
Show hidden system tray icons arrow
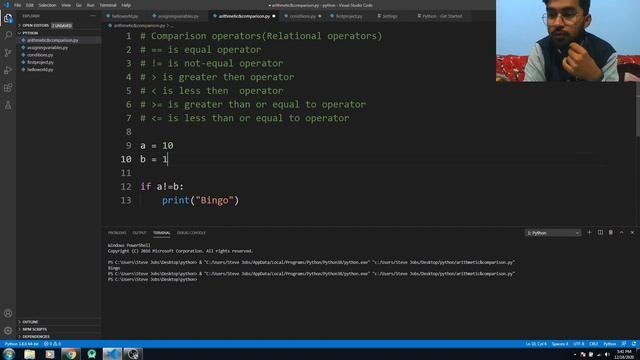(575, 354)
